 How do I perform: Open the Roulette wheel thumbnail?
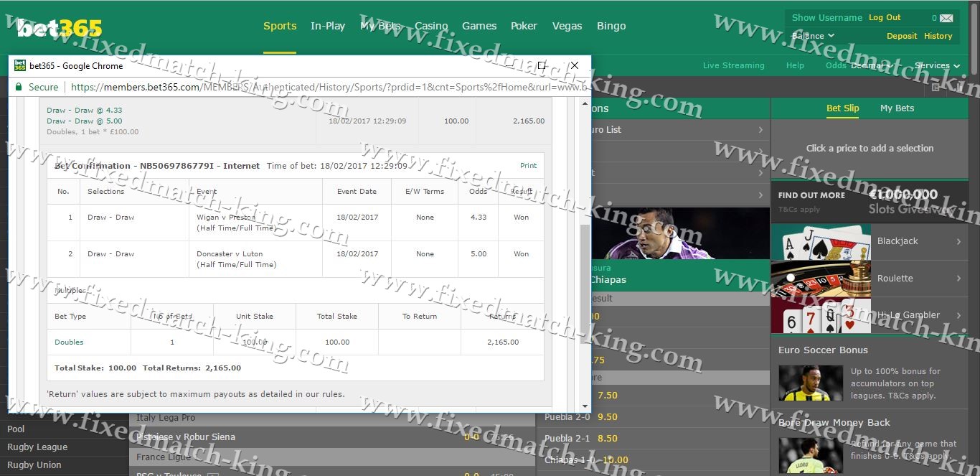821,279
